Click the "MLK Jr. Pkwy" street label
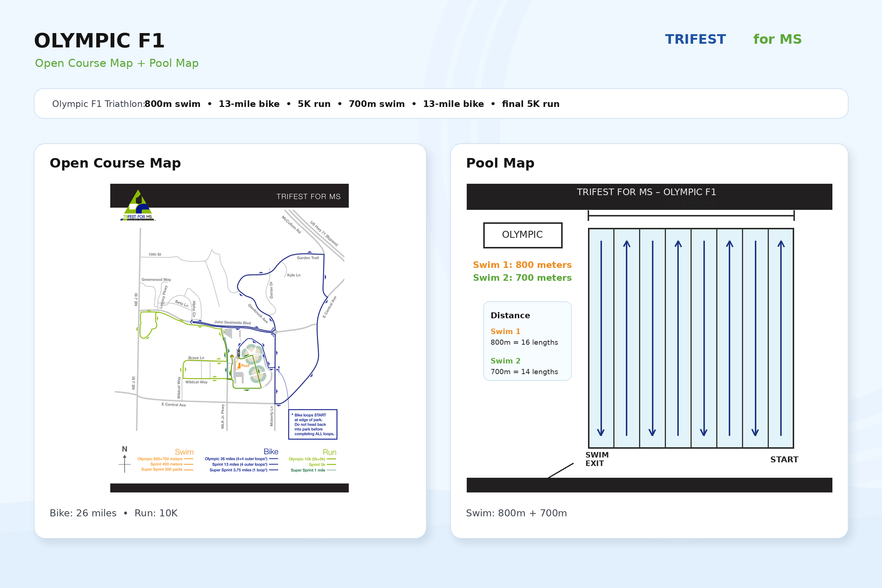 (223, 416)
